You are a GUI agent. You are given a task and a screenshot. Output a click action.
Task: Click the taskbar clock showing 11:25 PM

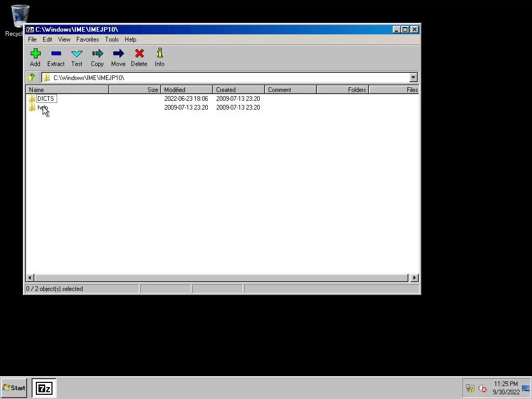tap(506, 388)
